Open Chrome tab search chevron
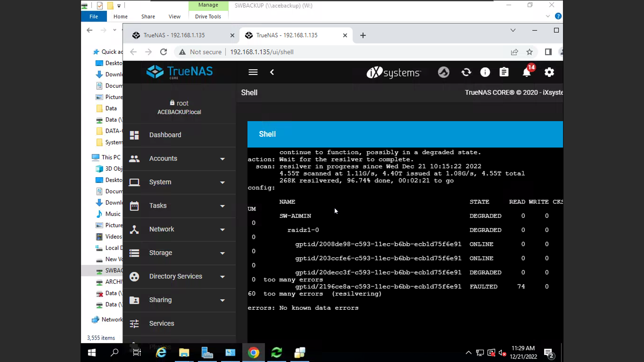The height and width of the screenshot is (362, 644). [x=513, y=30]
